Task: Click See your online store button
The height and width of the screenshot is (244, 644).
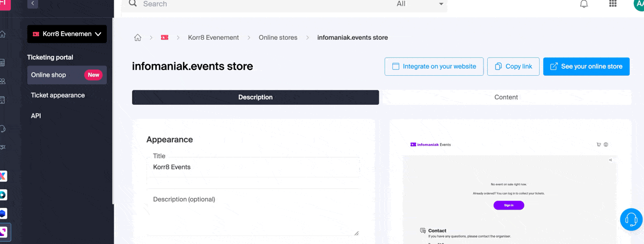Action: (x=586, y=67)
